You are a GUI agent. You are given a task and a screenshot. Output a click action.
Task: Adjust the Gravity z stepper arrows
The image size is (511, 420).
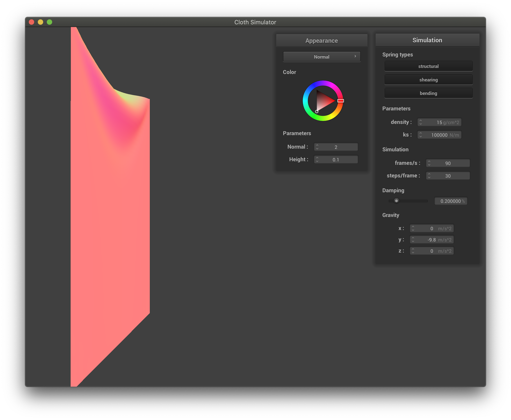[413, 251]
